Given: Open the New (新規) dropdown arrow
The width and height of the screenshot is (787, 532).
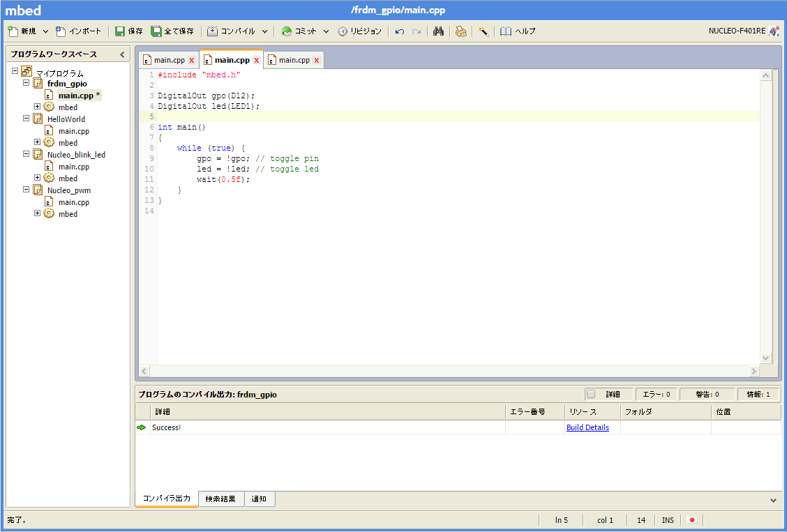Looking at the screenshot, I should (x=45, y=31).
